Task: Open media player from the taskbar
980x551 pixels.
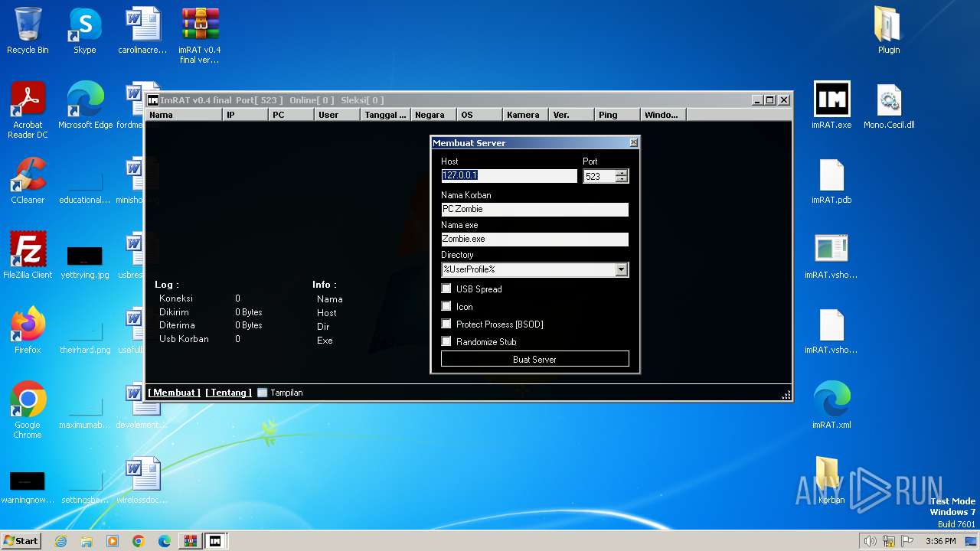Action: coord(113,541)
